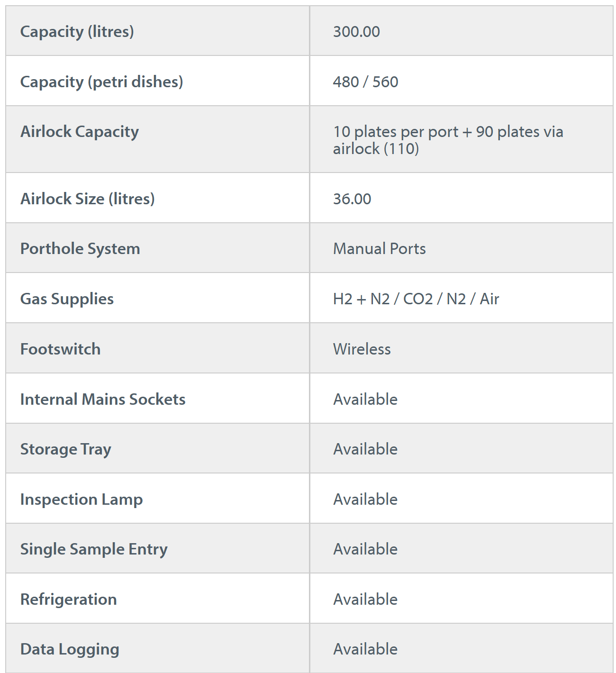
Task: Select Available value for Data Logging
Action: 365,649
